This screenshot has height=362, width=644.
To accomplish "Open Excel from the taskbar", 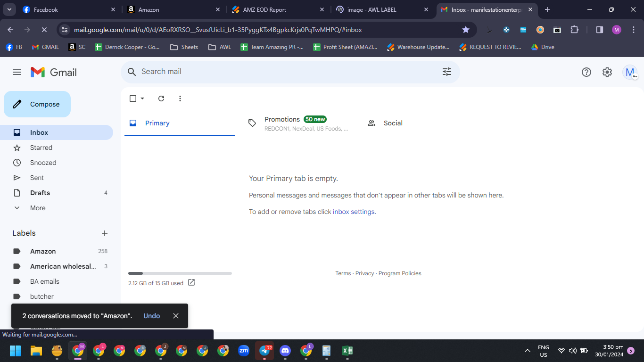I will tap(347, 351).
